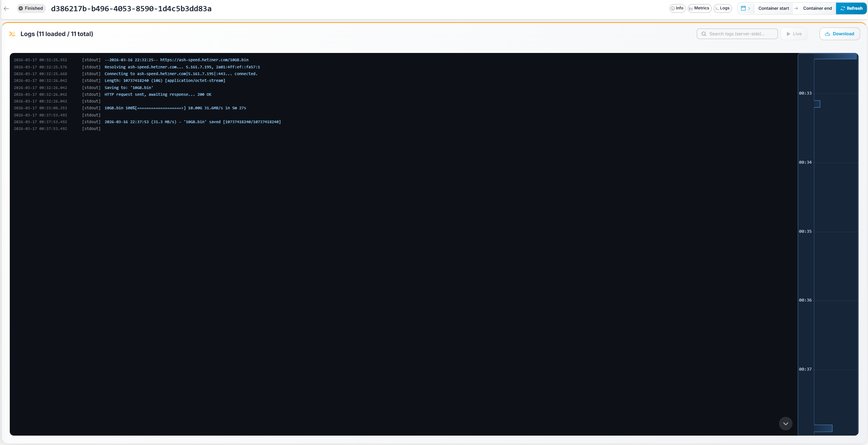Click the calendar icon near Container start

[x=744, y=8]
